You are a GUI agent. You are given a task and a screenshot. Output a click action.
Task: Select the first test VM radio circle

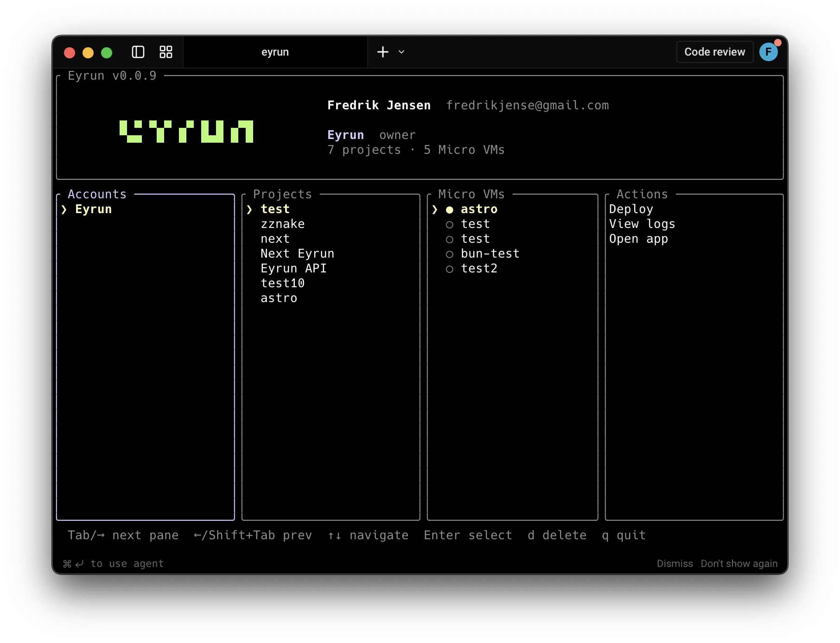(x=449, y=224)
